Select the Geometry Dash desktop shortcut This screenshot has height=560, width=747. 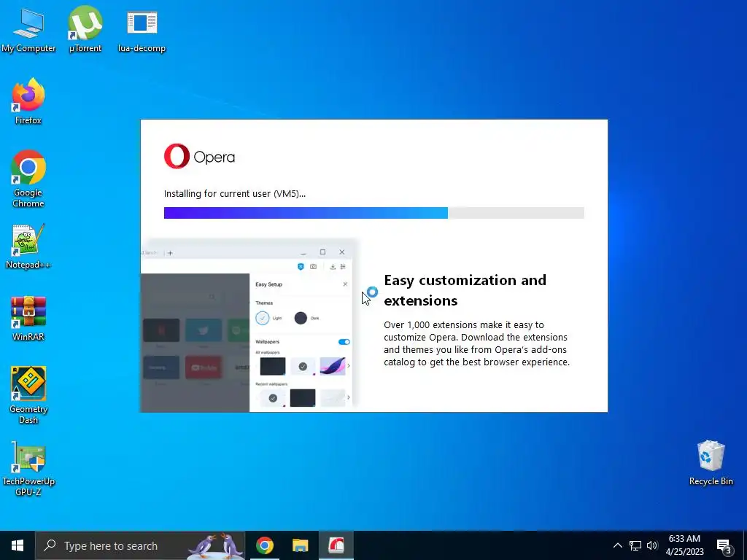tap(28, 395)
